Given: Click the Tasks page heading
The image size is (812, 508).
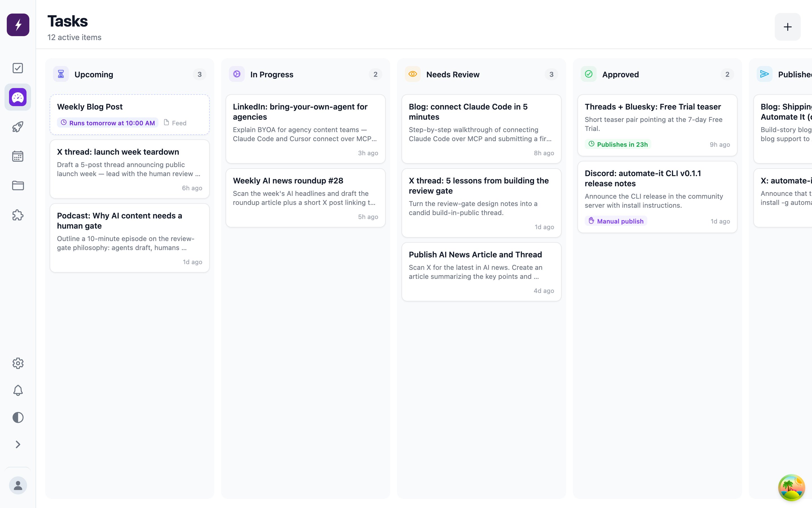Looking at the screenshot, I should [67, 21].
